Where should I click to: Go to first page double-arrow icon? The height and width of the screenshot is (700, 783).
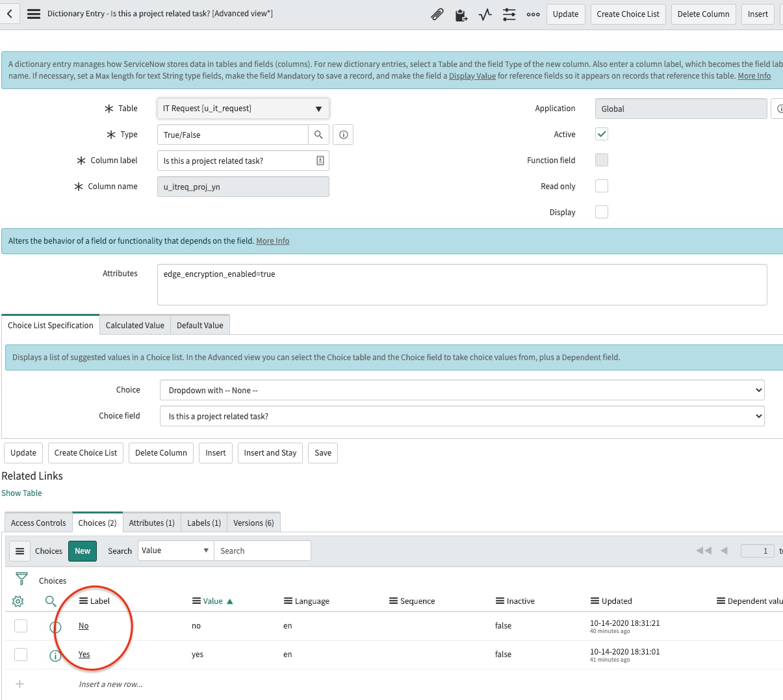pyautogui.click(x=704, y=551)
